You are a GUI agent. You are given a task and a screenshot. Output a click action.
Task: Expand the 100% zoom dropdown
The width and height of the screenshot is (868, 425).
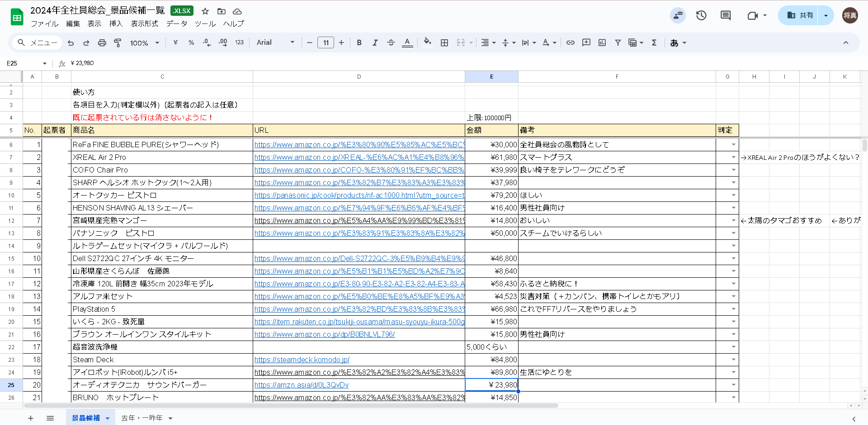click(145, 43)
